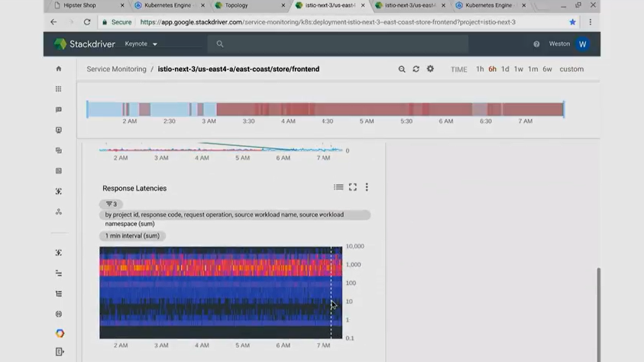Click the 5 AM point on timeline bar

pos(367,109)
